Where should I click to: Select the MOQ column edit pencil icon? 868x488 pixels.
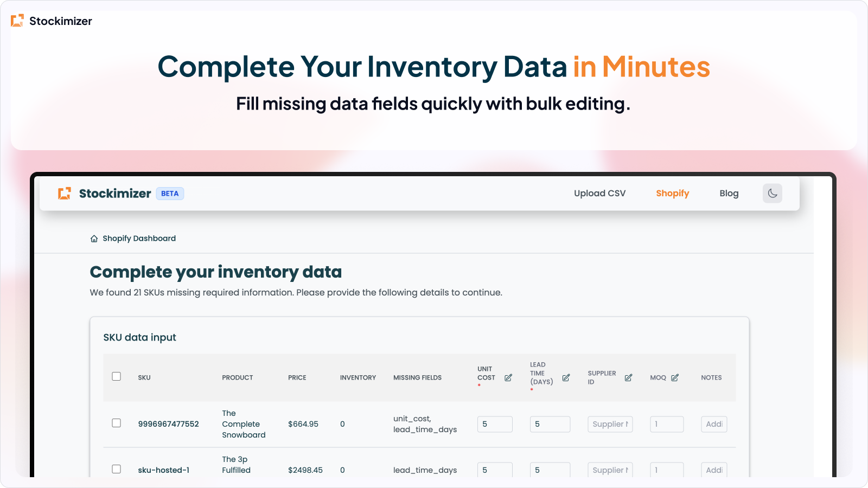[x=675, y=377]
